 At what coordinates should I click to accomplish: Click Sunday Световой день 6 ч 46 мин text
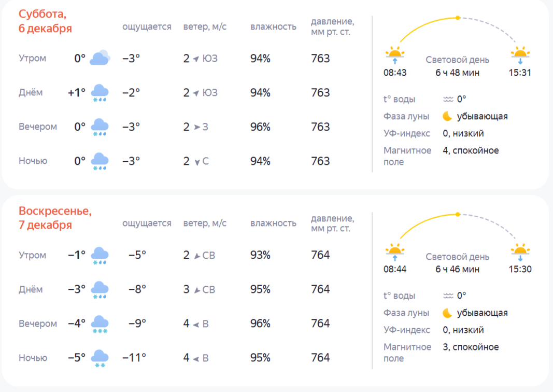click(x=458, y=263)
